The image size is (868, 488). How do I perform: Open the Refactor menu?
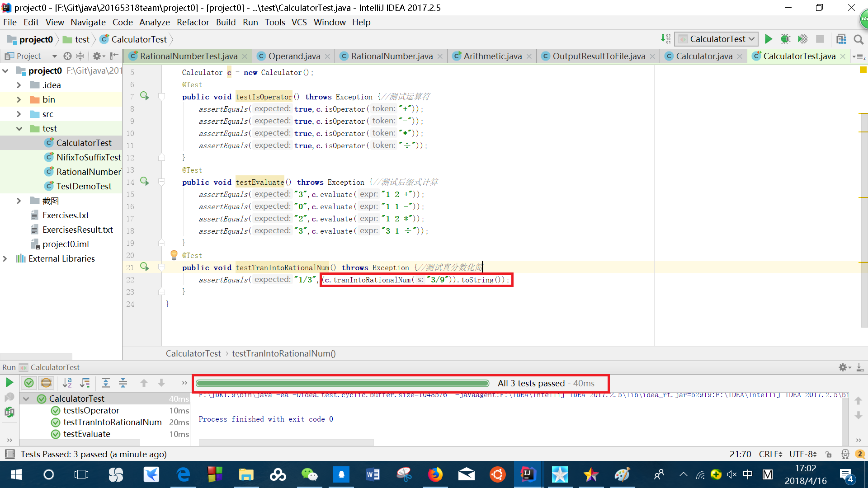coord(193,22)
